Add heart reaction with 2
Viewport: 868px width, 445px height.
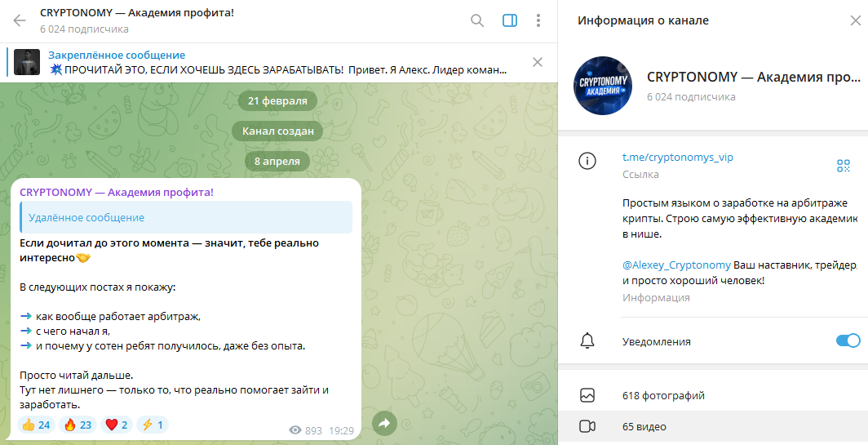coord(116,425)
